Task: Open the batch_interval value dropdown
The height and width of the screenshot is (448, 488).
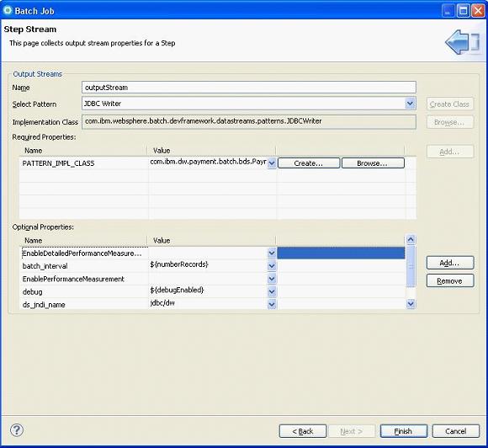Action: point(272,266)
